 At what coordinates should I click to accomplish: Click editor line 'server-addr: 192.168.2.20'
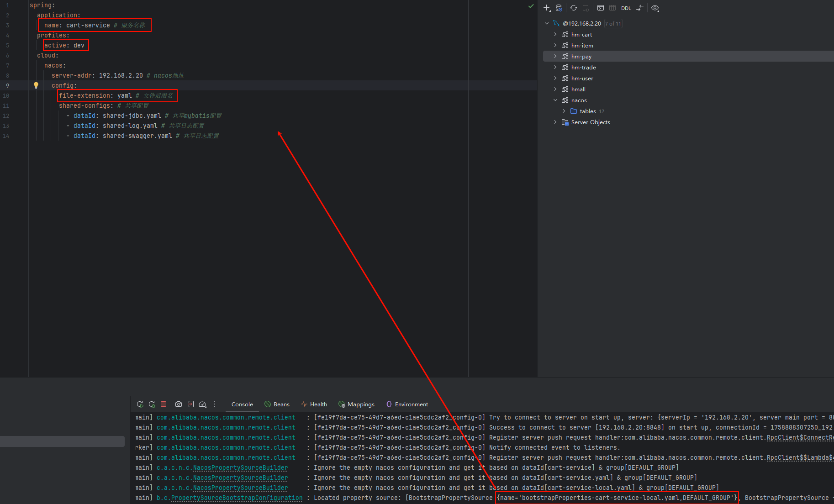coord(98,75)
